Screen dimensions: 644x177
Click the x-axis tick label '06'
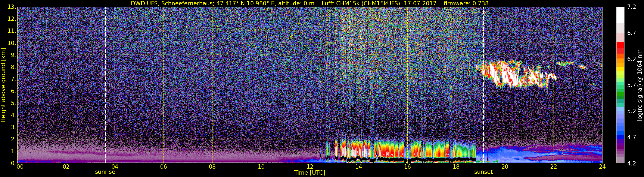(x=163, y=167)
